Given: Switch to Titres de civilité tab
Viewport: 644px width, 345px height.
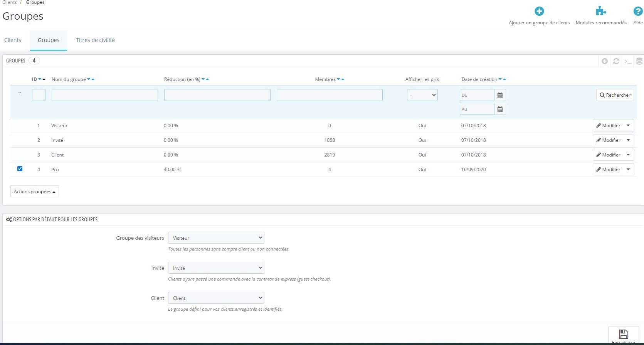Looking at the screenshot, I should (95, 40).
